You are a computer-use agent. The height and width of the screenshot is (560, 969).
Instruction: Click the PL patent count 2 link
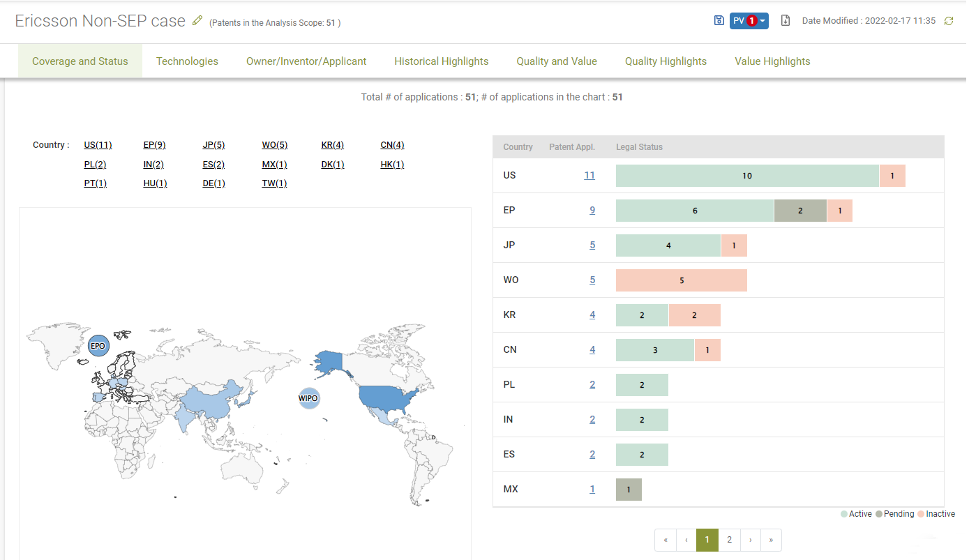(592, 384)
